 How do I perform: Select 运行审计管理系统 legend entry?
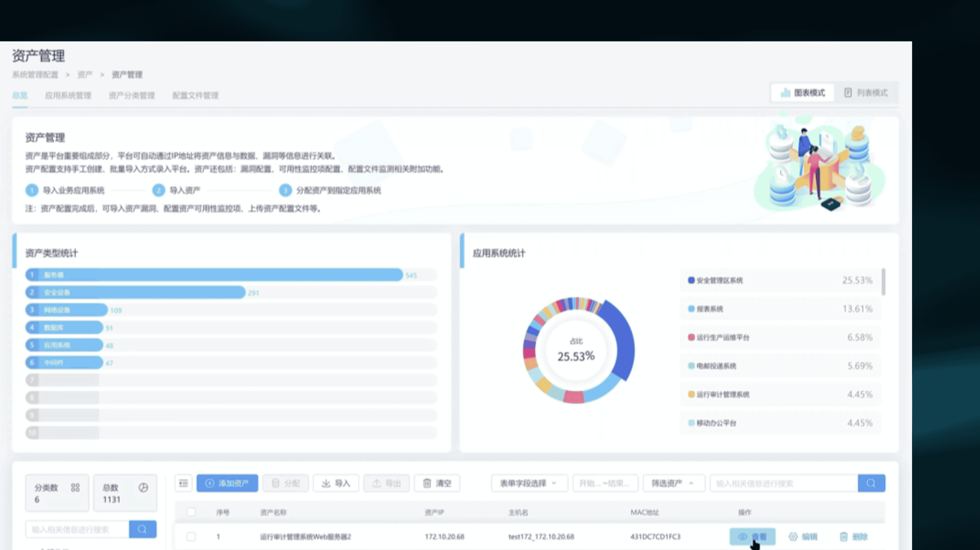tap(780, 394)
